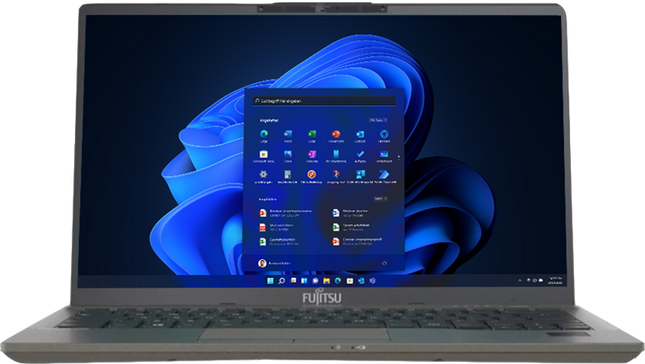This screenshot has height=364, width=645.
Task: Open the recommended PDF file
Action: tap(276, 227)
